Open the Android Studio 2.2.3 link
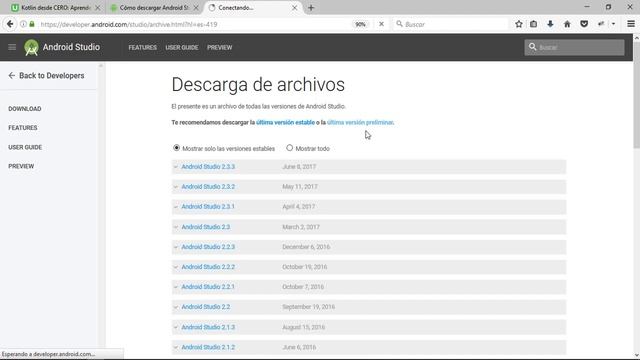The height and width of the screenshot is (360, 640). [x=208, y=247]
